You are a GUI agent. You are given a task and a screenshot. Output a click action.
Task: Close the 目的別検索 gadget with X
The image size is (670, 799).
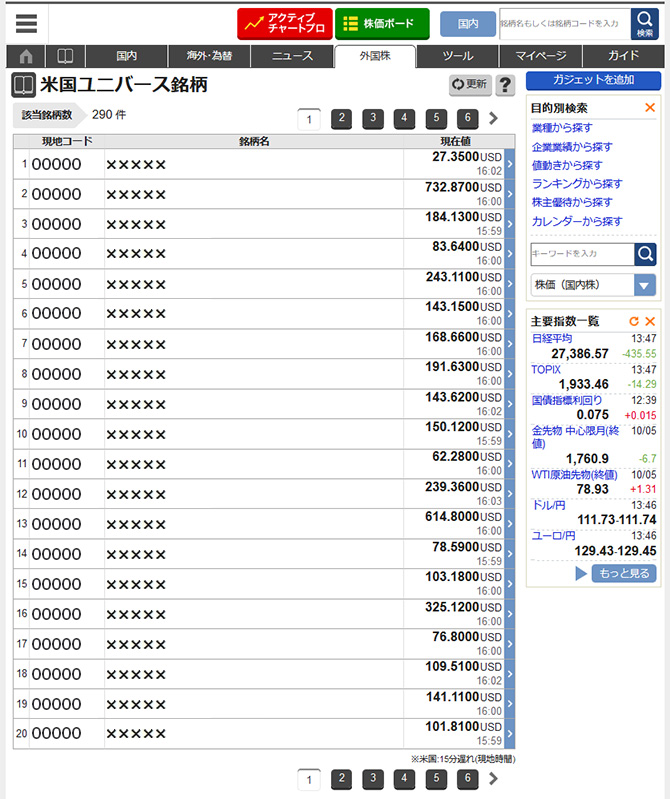(650, 107)
